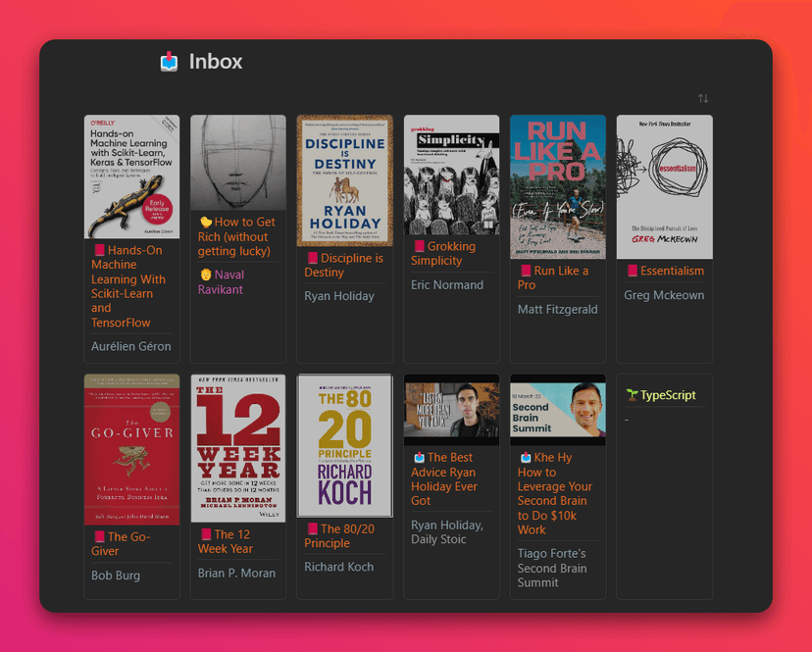The image size is (812, 652).
Task: Click the red book icon beside The 80/20 Principle
Action: point(312,528)
